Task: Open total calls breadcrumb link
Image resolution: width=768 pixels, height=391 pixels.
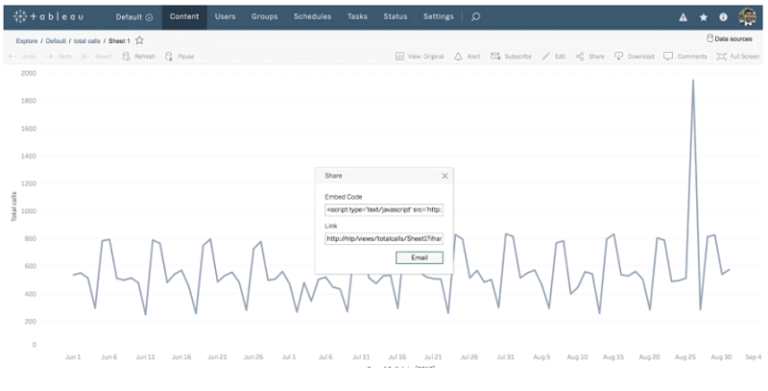Action: coord(87,41)
